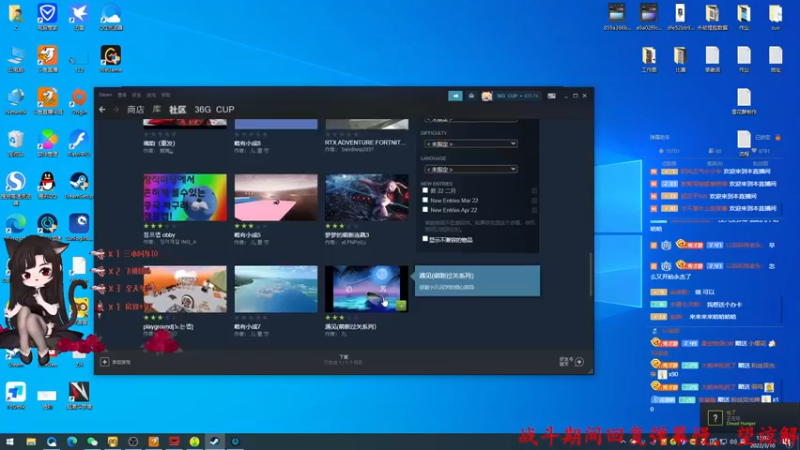The image size is (800, 450).
Task: Open user account name dropdown 36G CUP
Action: tap(517, 96)
